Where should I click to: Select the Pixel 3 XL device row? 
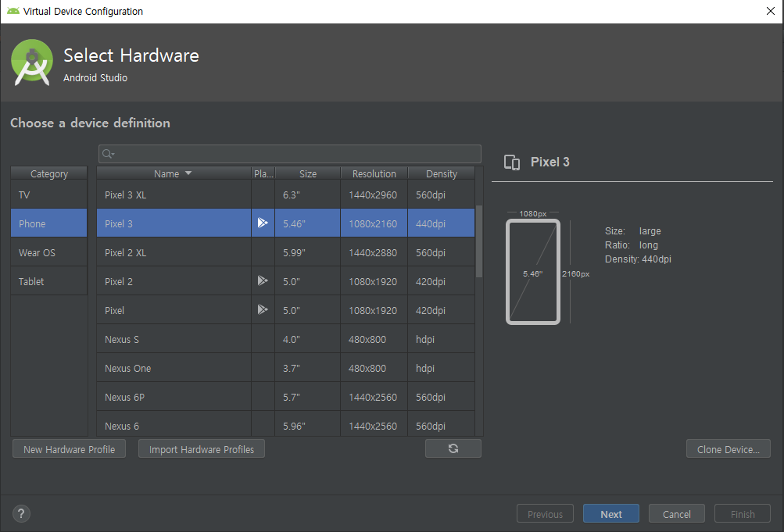pos(285,195)
